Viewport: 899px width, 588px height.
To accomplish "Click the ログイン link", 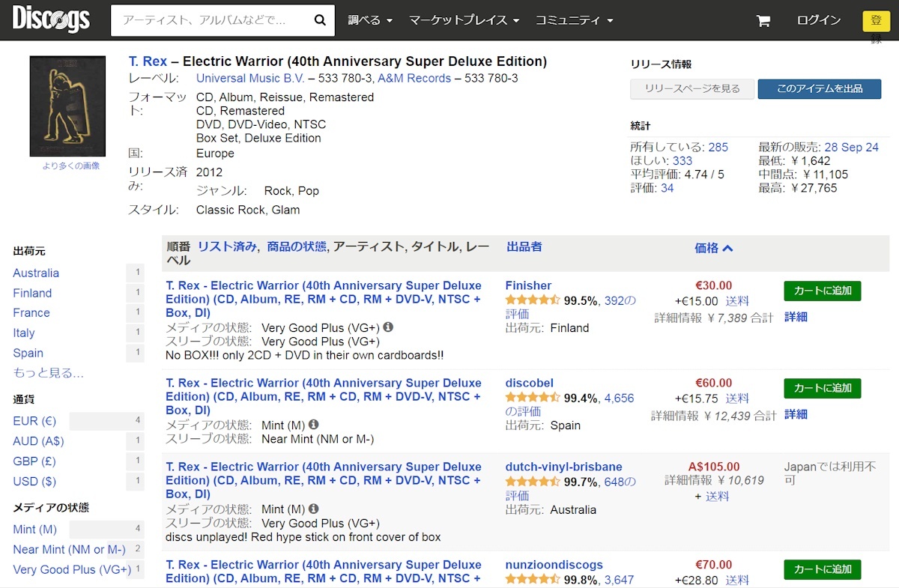I will click(819, 20).
